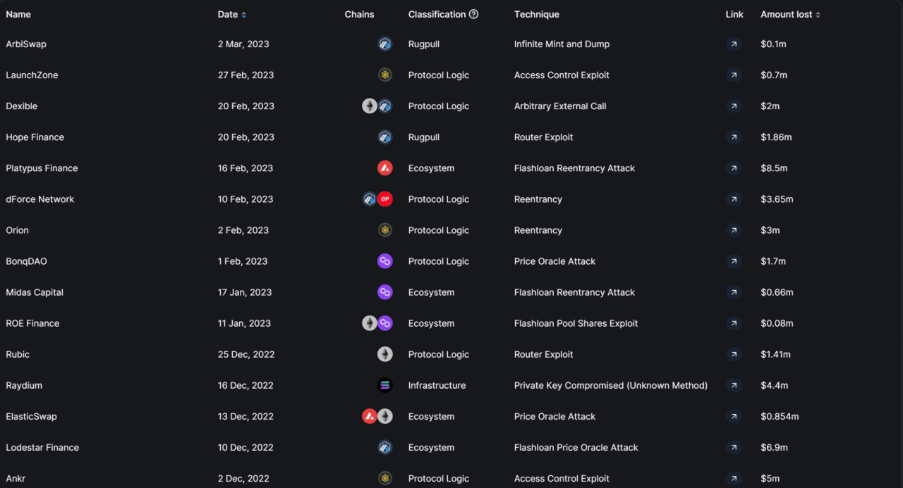Viewport: 903px width, 488px height.
Task: Open the Midas Capital protocol name
Action: (34, 292)
